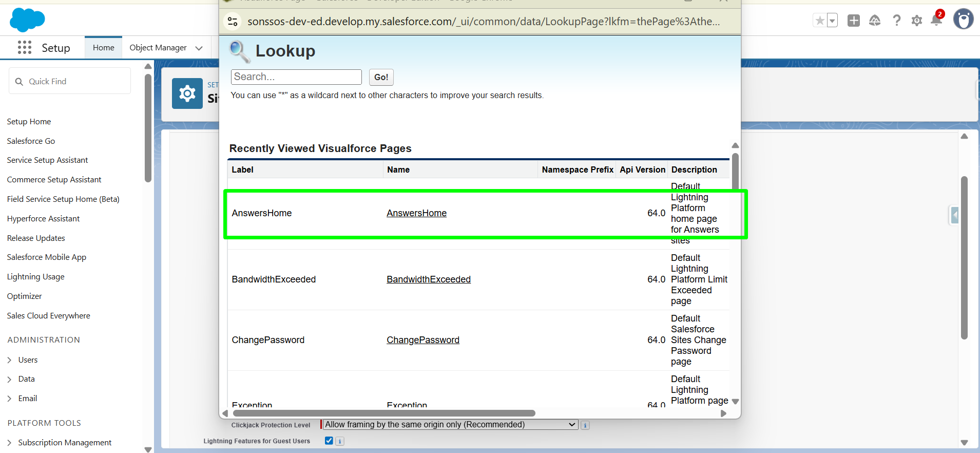
Task: Click the Lookup scrollbar right arrow
Action: [723, 413]
